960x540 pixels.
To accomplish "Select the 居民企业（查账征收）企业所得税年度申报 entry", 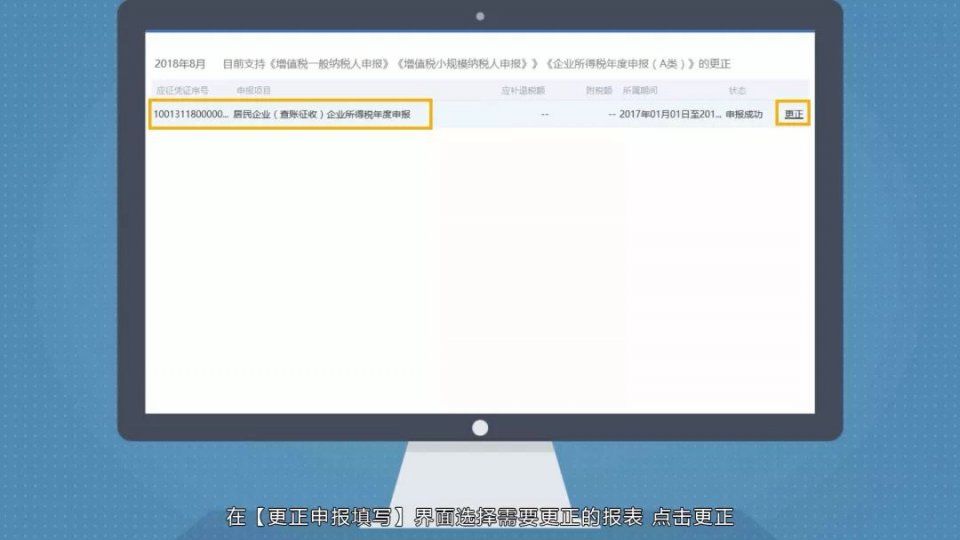I will 321,114.
